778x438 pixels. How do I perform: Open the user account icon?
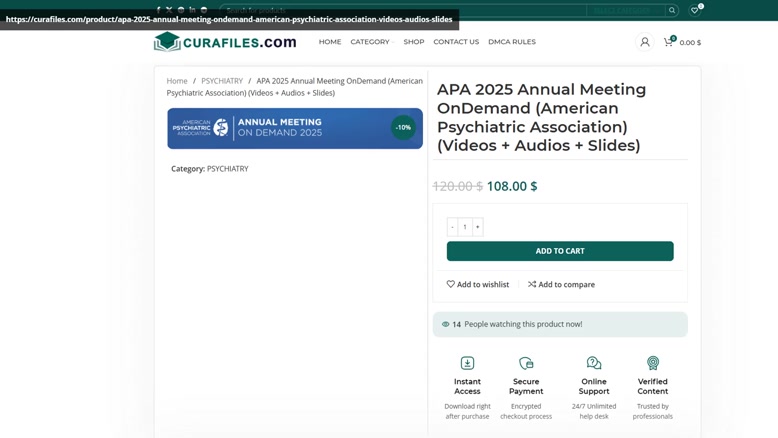[645, 42]
